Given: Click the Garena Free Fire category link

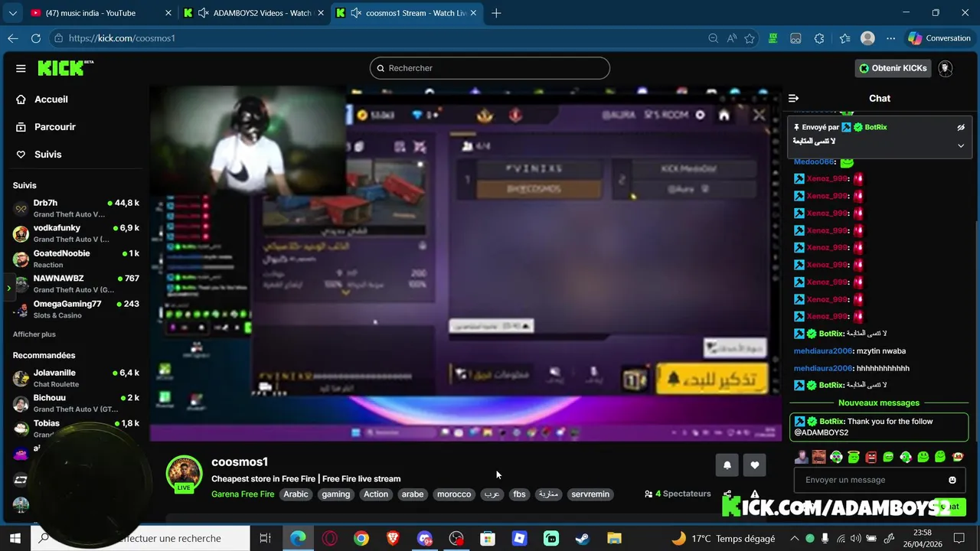Looking at the screenshot, I should pyautogui.click(x=243, y=494).
